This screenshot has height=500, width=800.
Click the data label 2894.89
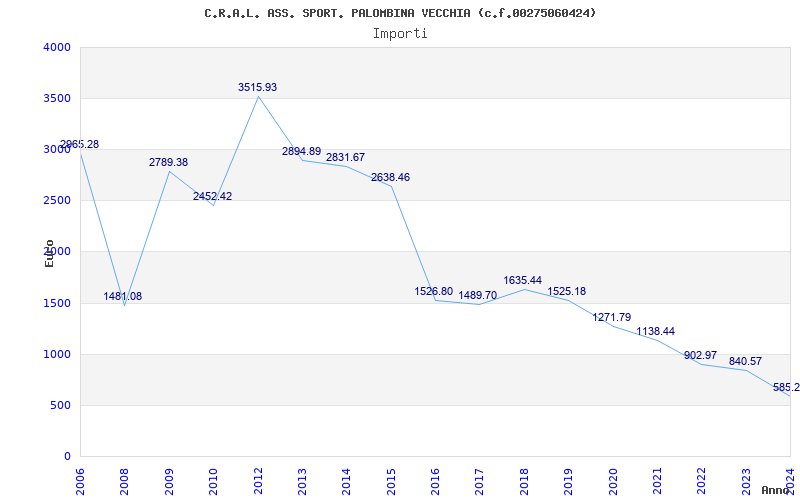click(x=302, y=151)
